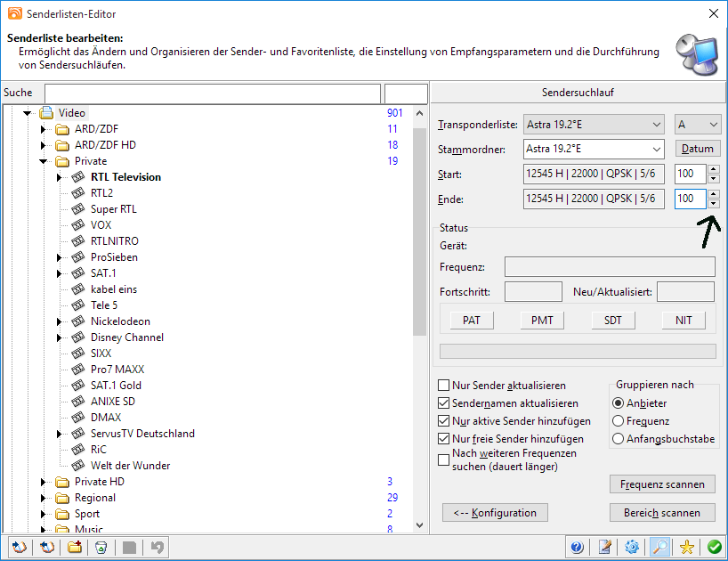Image resolution: width=728 pixels, height=561 pixels.
Task: Expand the ARD/ZDF folder
Action: point(44,129)
